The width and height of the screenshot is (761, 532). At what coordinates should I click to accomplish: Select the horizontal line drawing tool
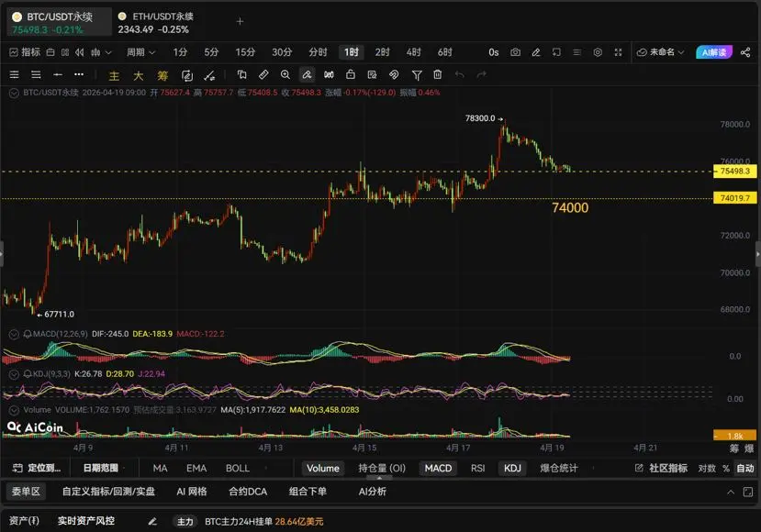click(x=58, y=74)
